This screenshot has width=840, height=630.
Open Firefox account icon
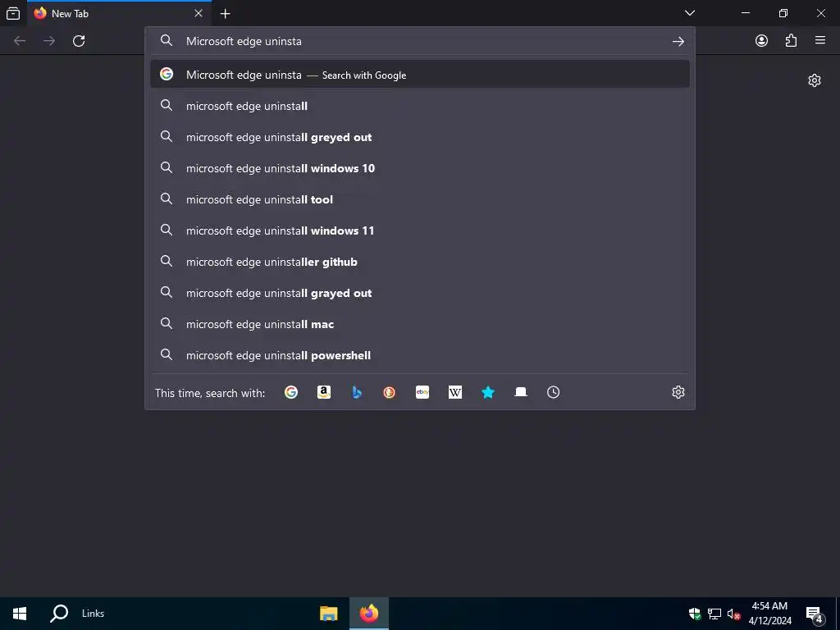[x=761, y=41]
